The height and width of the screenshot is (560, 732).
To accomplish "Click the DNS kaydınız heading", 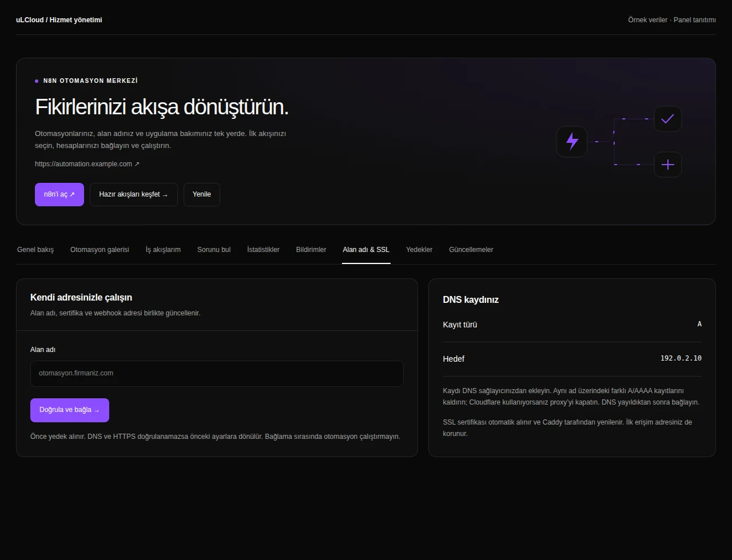I will point(471,299).
